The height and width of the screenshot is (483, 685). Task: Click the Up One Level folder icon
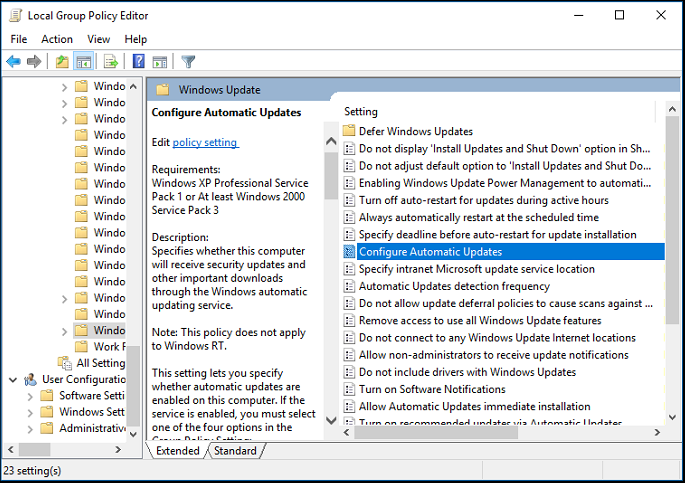point(62,62)
